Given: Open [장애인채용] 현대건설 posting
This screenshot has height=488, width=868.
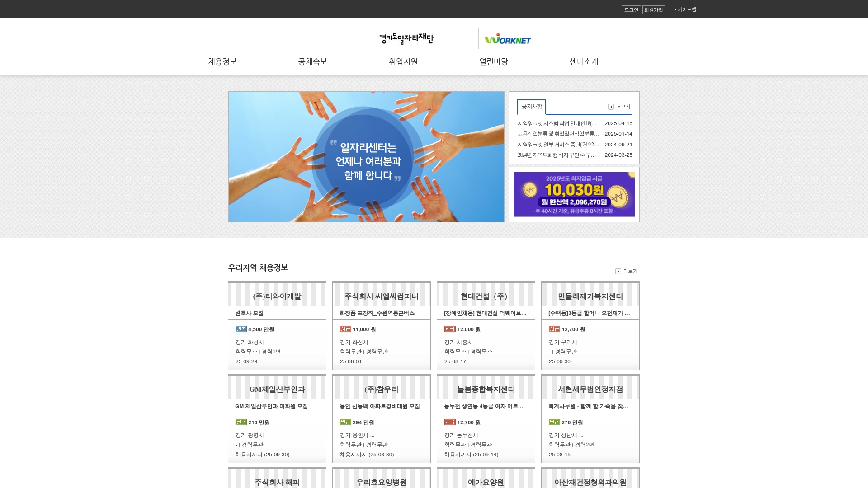Looking at the screenshot, I should click(x=485, y=313).
